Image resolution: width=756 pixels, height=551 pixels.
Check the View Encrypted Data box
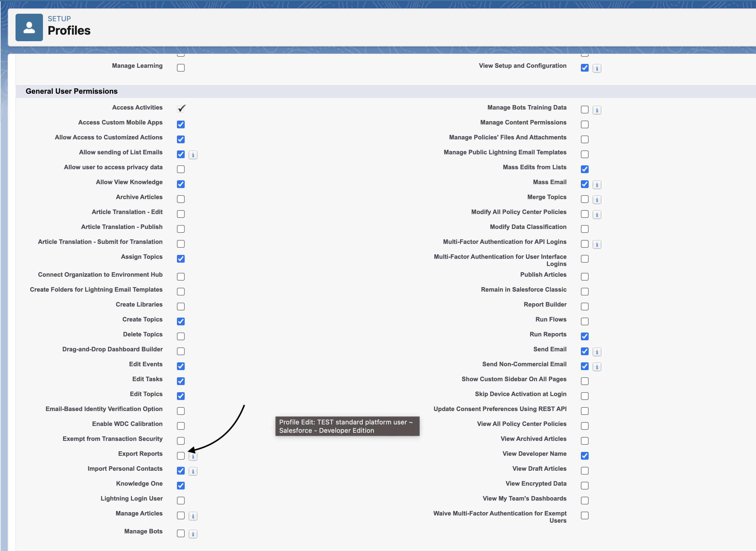click(584, 485)
